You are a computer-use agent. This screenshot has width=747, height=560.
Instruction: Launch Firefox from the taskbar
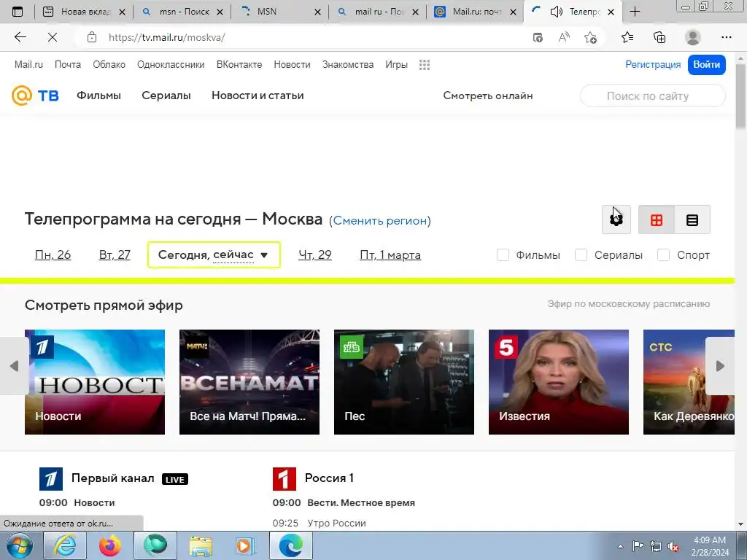pyautogui.click(x=110, y=545)
